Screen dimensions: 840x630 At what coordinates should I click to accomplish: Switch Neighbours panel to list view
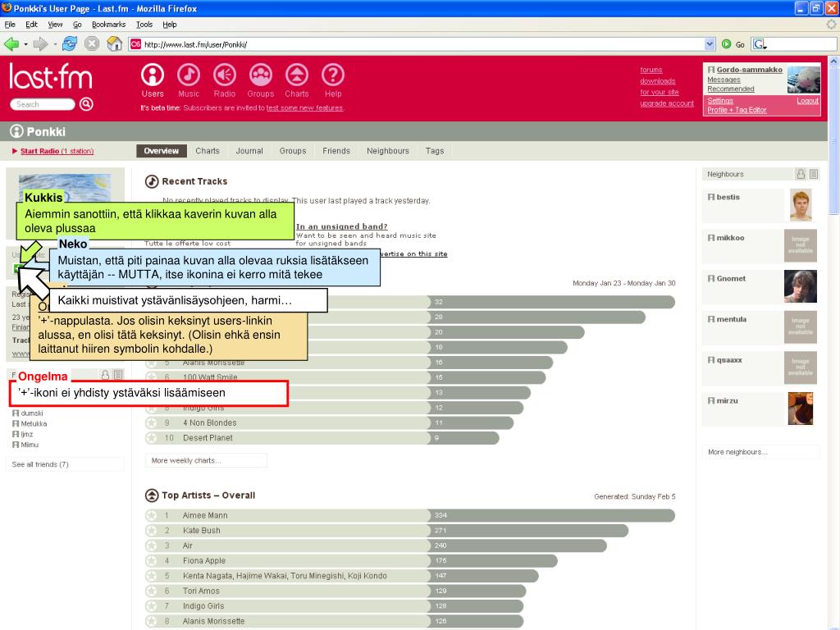click(x=814, y=174)
